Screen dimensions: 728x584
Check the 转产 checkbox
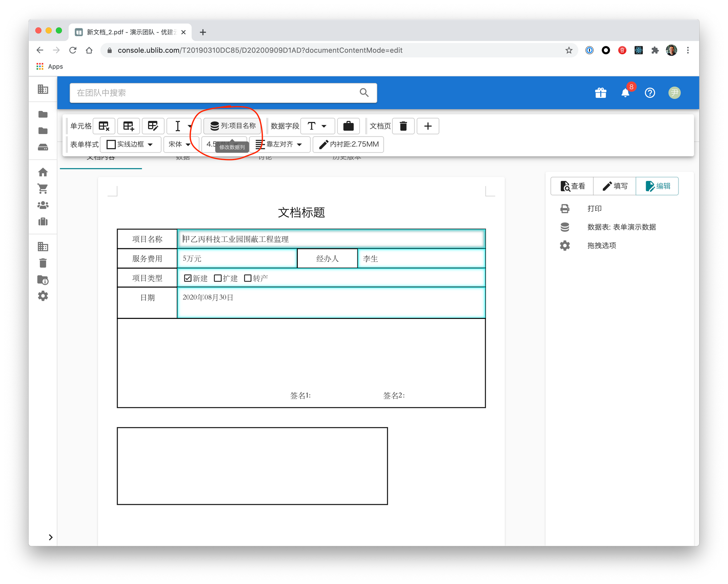click(248, 278)
